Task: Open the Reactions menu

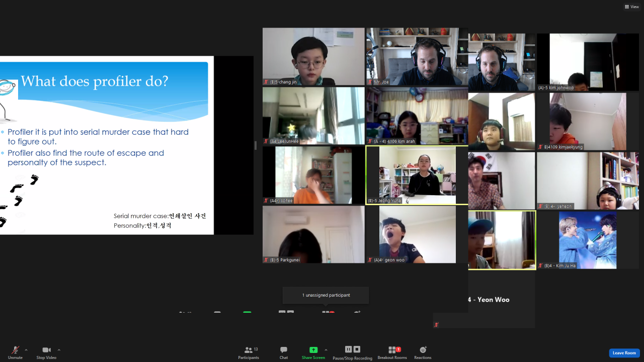Action: pyautogui.click(x=423, y=353)
